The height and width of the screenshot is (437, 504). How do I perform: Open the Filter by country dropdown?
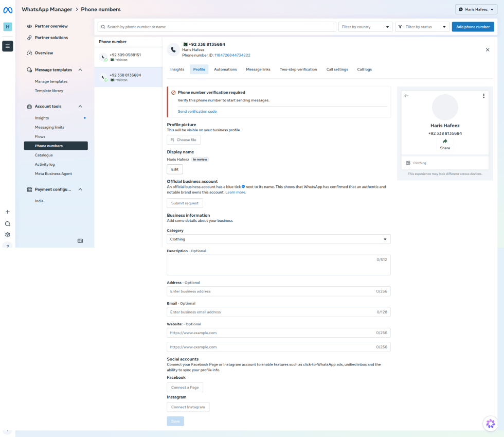(366, 27)
